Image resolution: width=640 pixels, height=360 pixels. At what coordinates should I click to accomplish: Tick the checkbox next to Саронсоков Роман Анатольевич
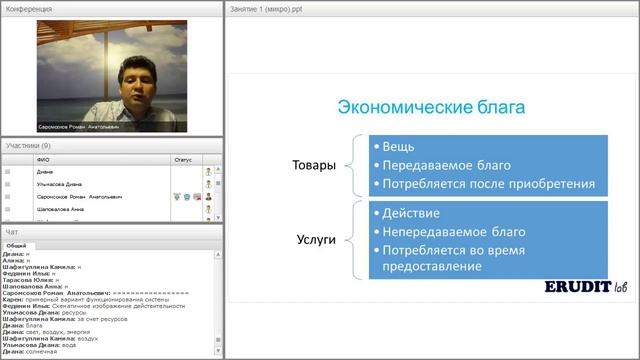[7, 197]
